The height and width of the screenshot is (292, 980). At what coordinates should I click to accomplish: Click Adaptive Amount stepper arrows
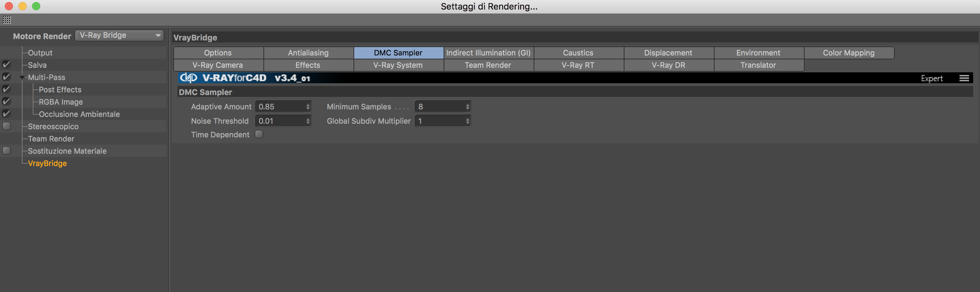click(x=308, y=107)
